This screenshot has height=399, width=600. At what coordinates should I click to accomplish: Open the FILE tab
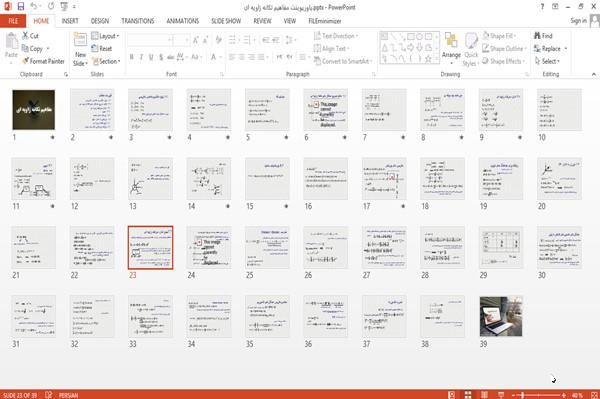13,21
